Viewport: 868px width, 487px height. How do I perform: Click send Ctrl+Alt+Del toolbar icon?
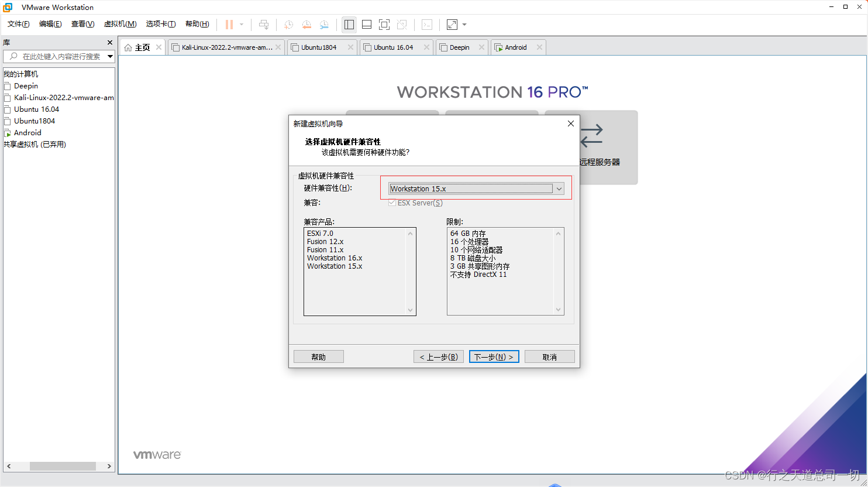point(264,25)
